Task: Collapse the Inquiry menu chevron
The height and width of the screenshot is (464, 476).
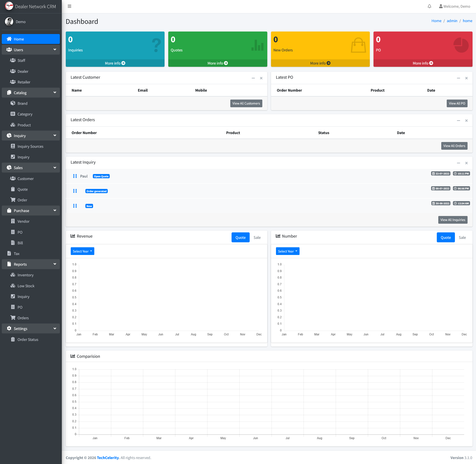Action: [55, 136]
